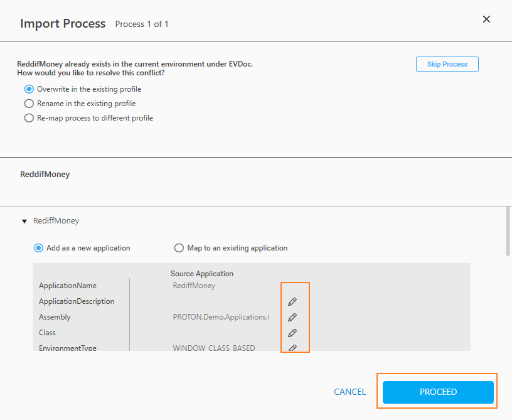
Task: Select Re-map process to different profile
Action: pos(29,118)
